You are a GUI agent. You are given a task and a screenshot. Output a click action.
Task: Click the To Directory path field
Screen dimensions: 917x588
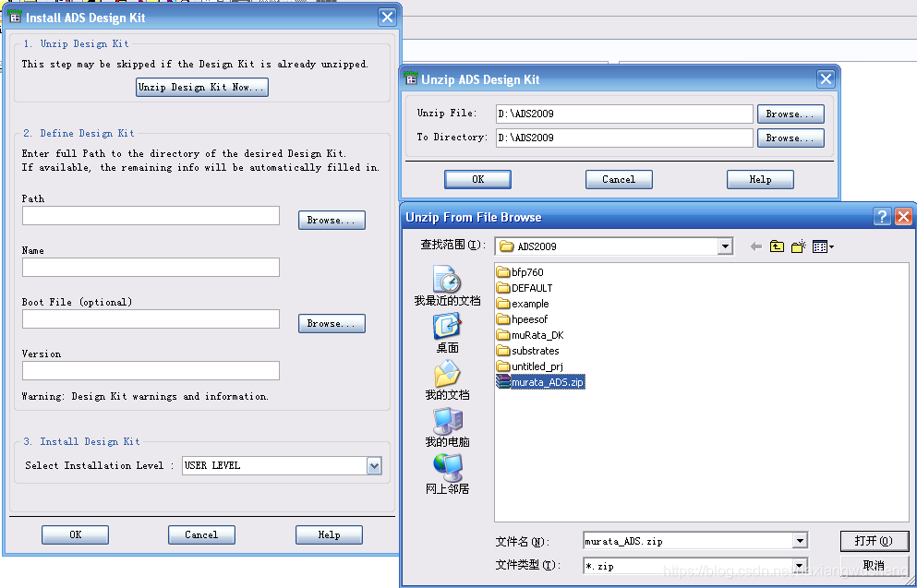pos(624,138)
